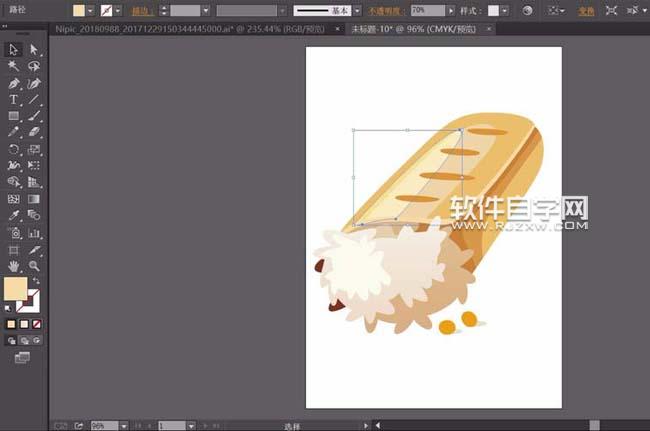Select the Line Segment tool

click(x=34, y=100)
